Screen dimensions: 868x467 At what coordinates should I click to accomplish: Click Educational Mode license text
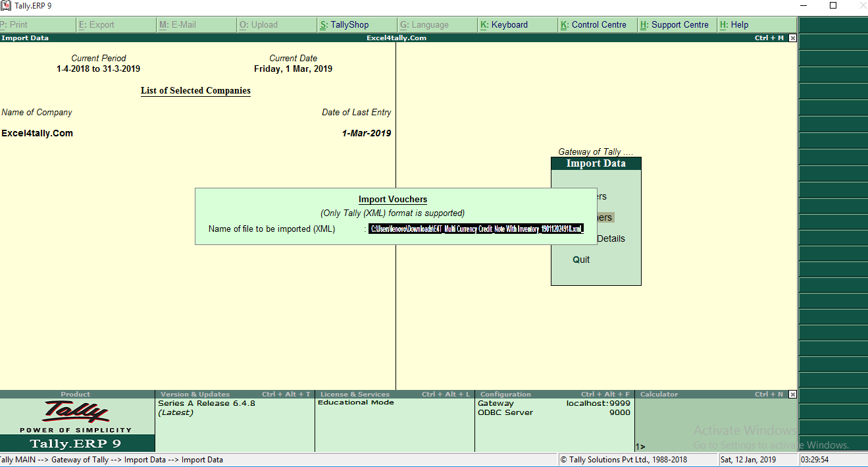point(356,402)
